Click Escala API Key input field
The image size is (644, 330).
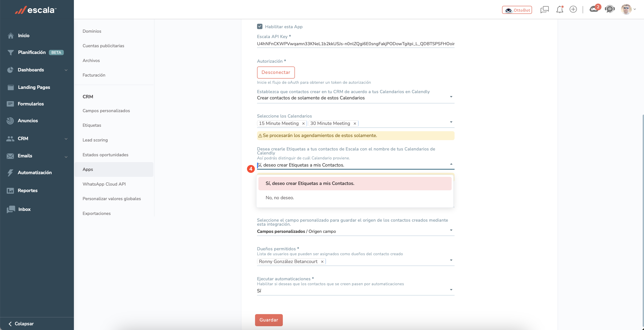tap(355, 44)
